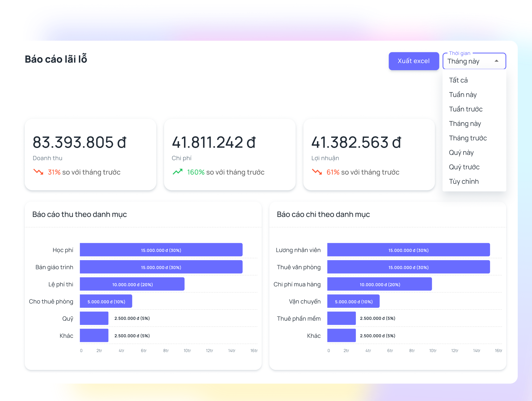This screenshot has width=532, height=401.
Task: Click the Vận chuyển expense bar
Action: [x=353, y=301]
